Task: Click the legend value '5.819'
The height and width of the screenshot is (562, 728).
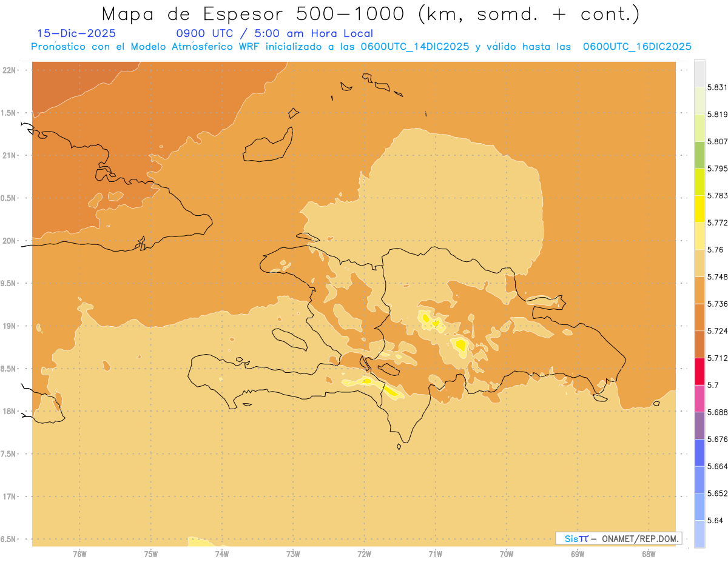Action: coord(717,115)
